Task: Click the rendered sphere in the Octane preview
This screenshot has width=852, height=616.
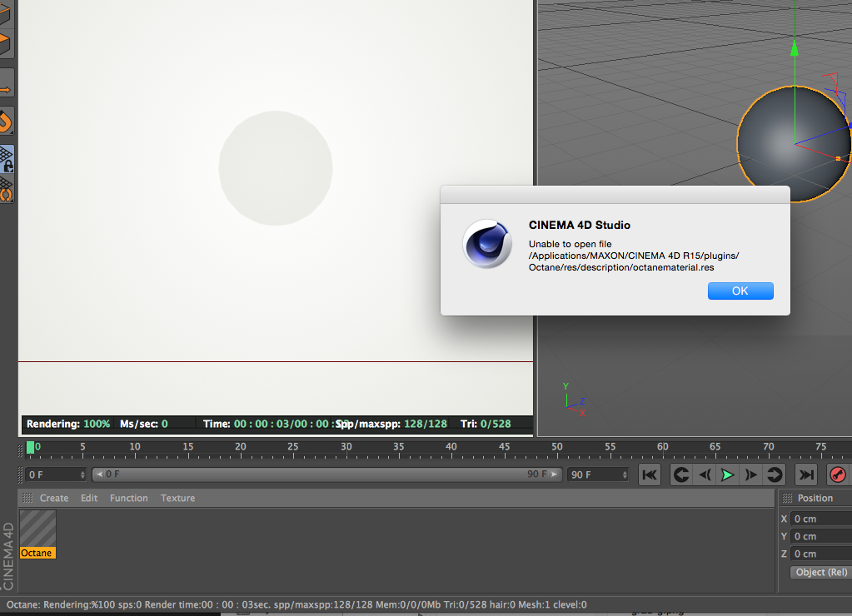Action: tap(276, 168)
